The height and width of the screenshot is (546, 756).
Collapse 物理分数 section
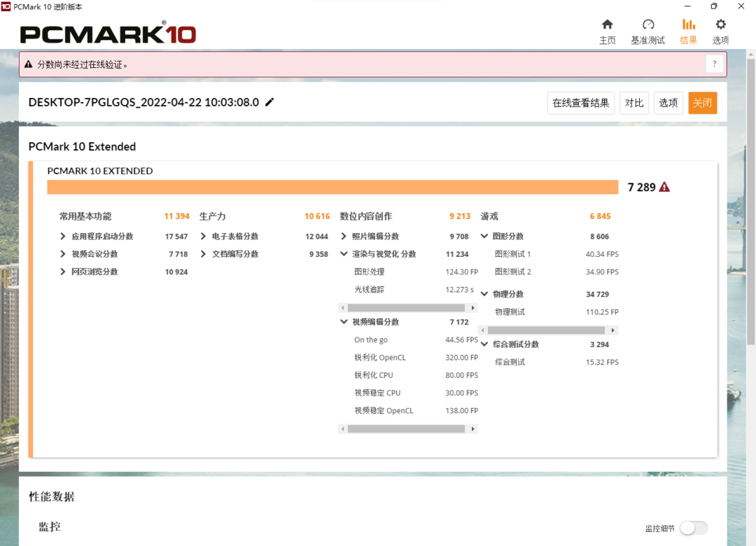pyautogui.click(x=484, y=294)
